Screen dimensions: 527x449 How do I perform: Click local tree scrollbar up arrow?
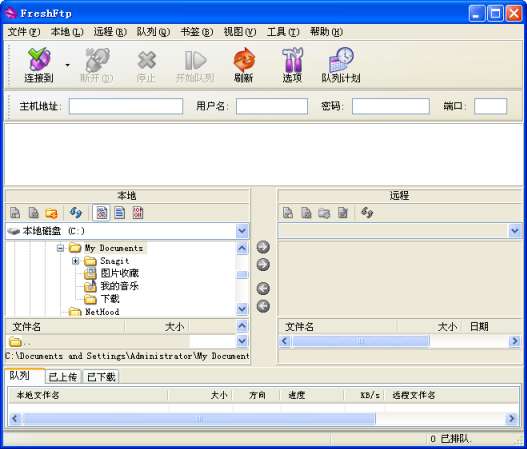tap(242, 248)
